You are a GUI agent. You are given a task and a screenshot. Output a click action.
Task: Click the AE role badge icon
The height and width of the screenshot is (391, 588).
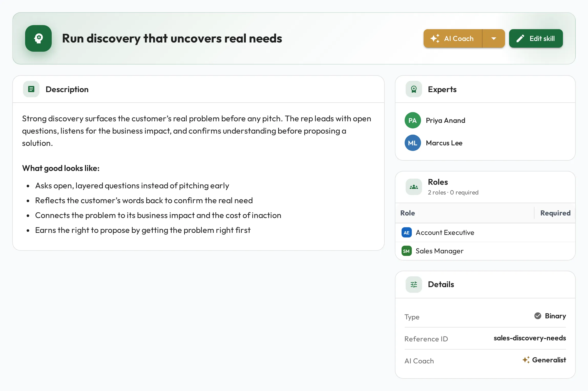tap(406, 232)
